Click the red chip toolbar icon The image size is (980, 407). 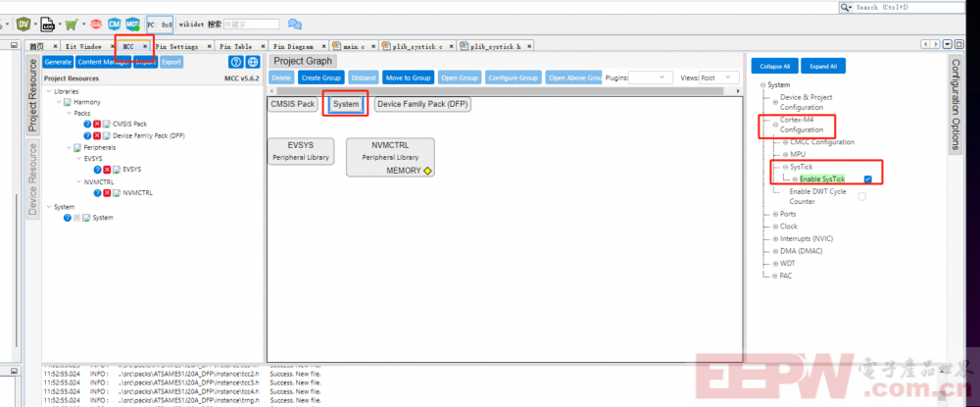coord(96,25)
